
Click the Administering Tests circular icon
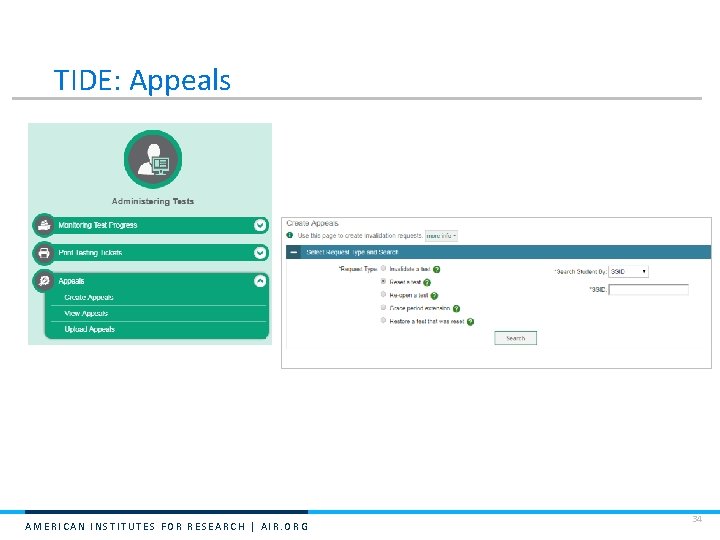(153, 159)
